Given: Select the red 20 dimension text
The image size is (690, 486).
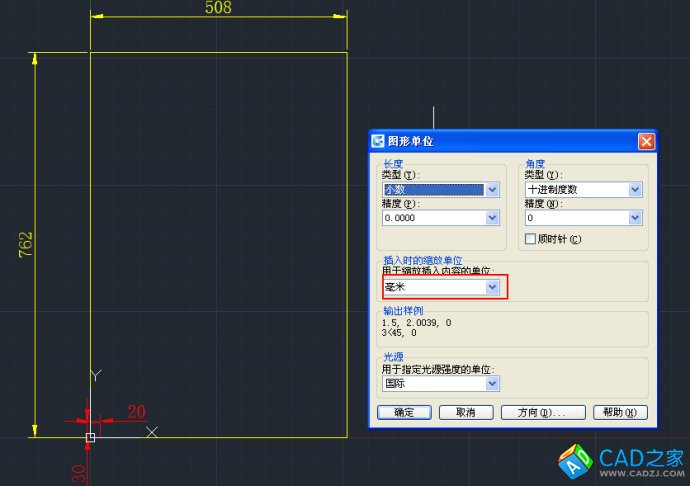Looking at the screenshot, I should coord(136,411).
